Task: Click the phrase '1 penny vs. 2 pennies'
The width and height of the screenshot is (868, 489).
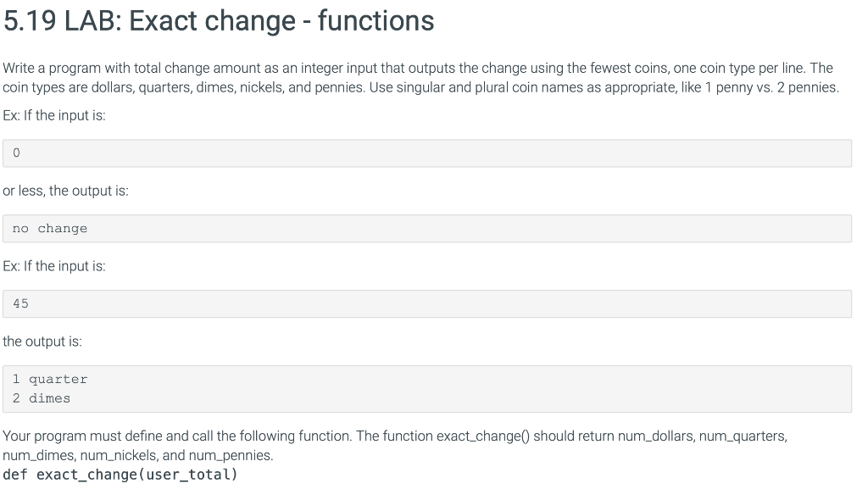Action: pos(771,87)
